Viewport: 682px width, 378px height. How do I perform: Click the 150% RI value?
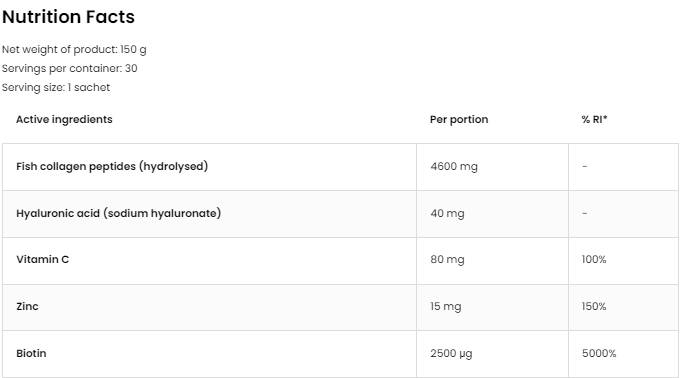[x=594, y=307]
